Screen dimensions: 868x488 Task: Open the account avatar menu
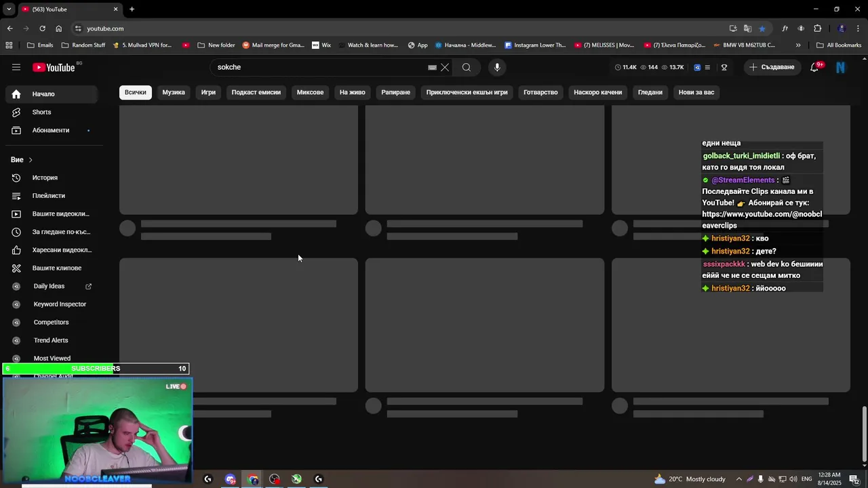[x=841, y=67]
